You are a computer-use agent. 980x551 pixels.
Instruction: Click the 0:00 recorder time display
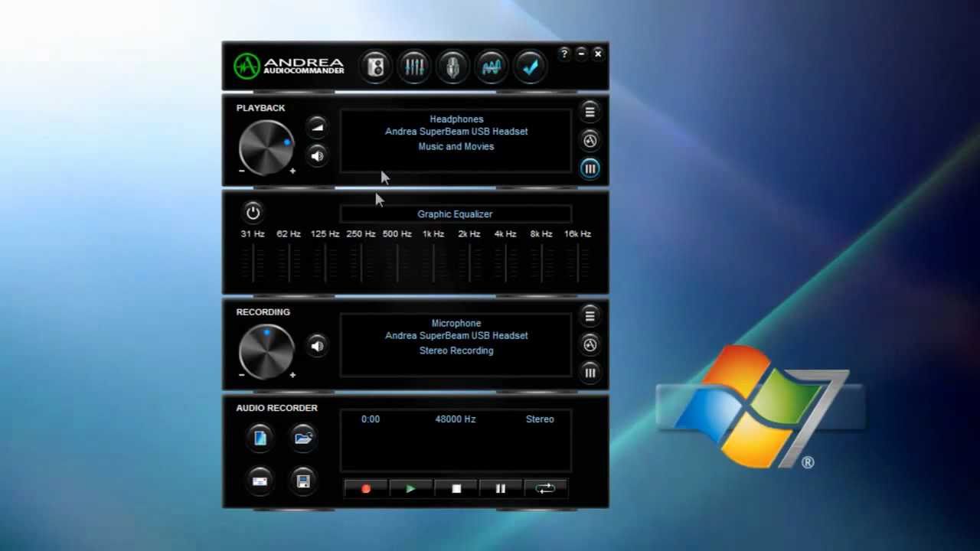click(371, 419)
